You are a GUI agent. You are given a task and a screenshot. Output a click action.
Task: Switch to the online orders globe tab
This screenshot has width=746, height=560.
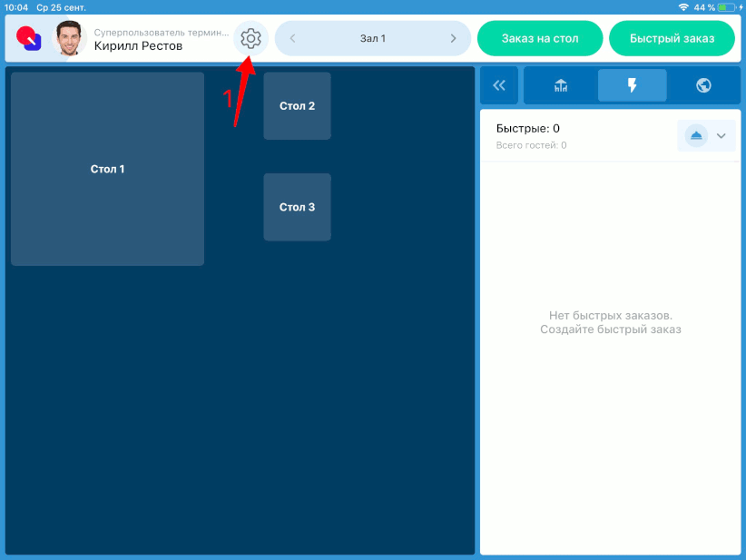703,85
